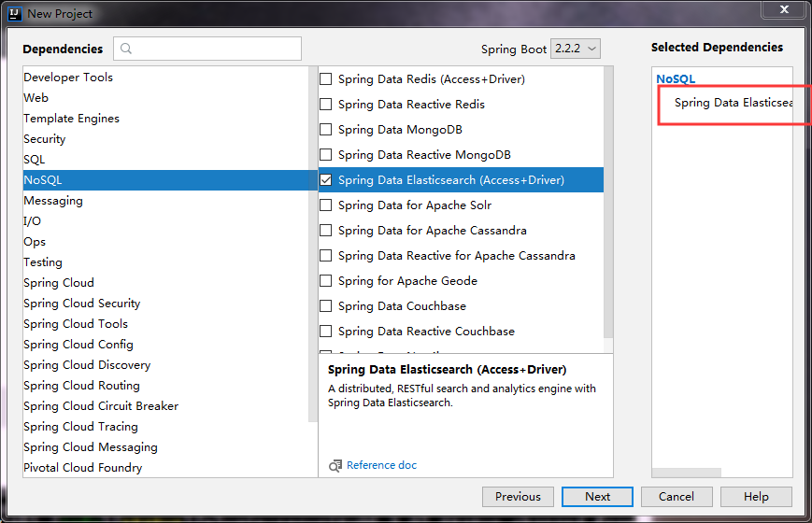The image size is (812, 523).
Task: Choose the Security category
Action: click(165, 139)
